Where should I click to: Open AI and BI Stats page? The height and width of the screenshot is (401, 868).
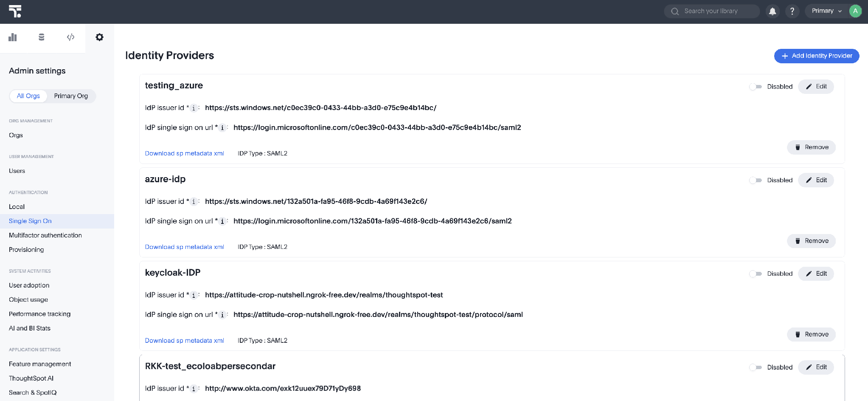30,328
